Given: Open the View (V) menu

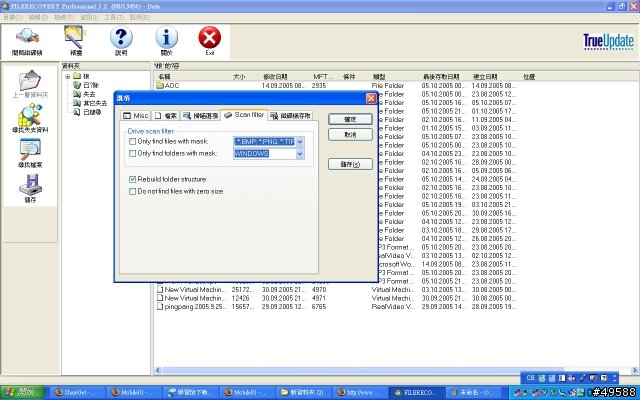Looking at the screenshot, I should (x=64, y=17).
